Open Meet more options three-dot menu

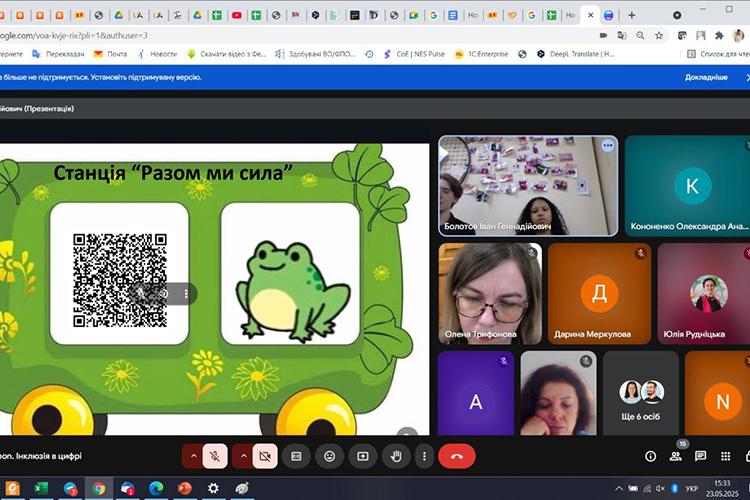pyautogui.click(x=424, y=456)
